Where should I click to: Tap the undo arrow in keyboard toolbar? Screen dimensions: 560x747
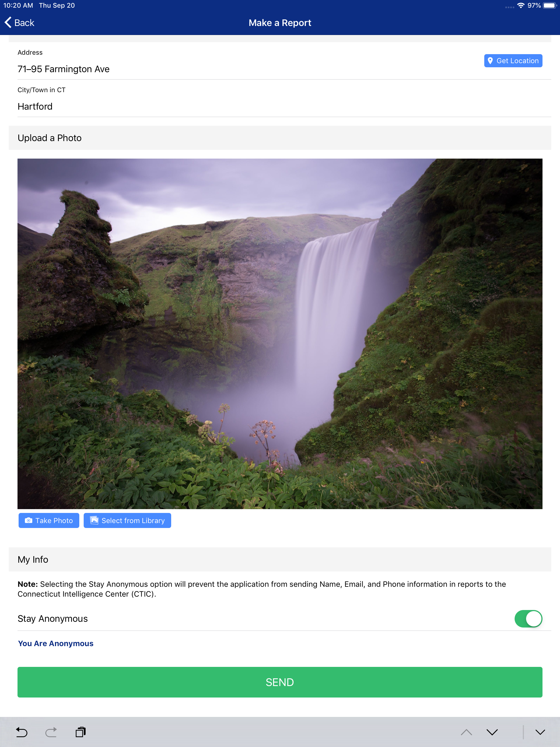coord(22,732)
